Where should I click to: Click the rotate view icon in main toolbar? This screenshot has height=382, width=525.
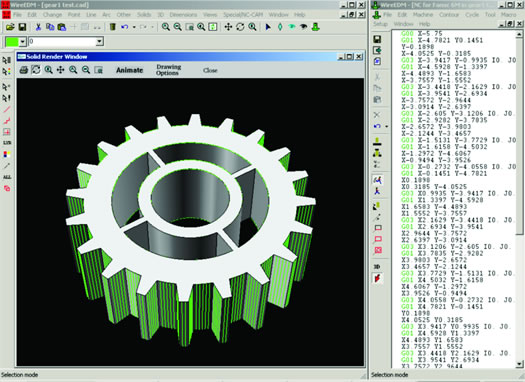click(240, 27)
